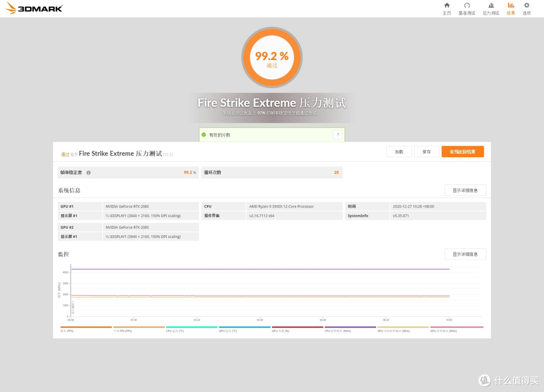This screenshot has height=392, width=544.
Task: Open the 压力测试 stress test tab
Action: [x=491, y=9]
